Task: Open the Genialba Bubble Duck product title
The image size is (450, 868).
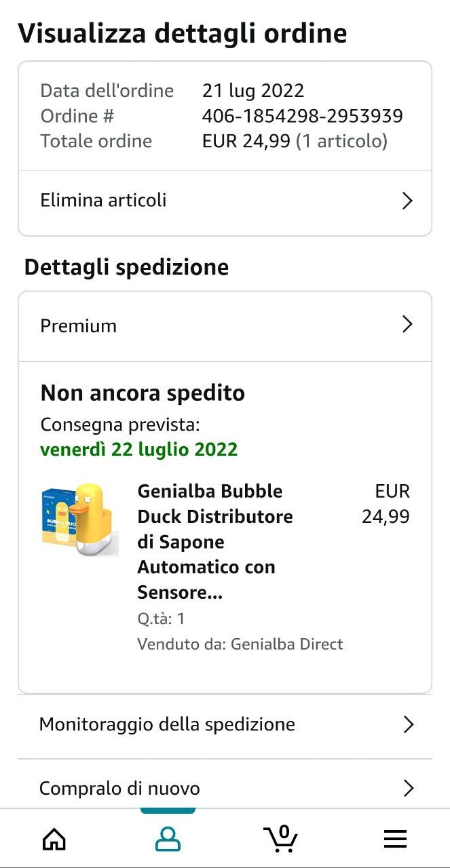Action: (x=215, y=542)
